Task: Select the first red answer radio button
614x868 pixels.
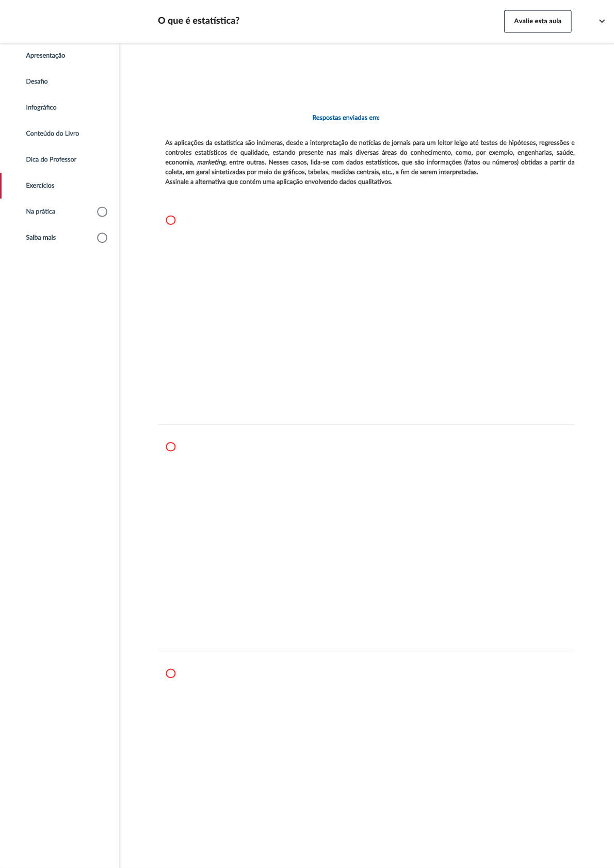Action: 171,220
